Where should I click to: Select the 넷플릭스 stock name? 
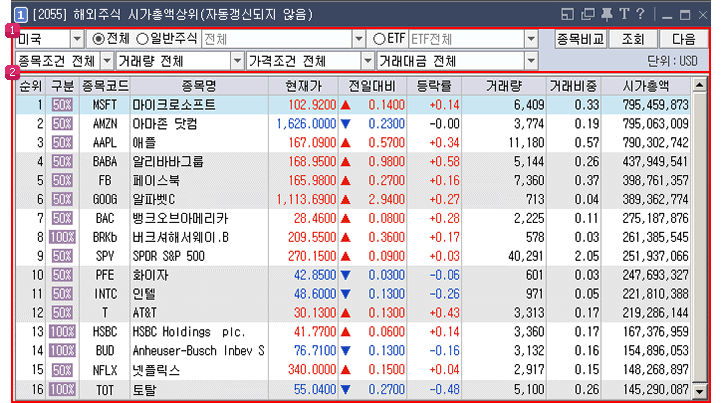[x=156, y=370]
